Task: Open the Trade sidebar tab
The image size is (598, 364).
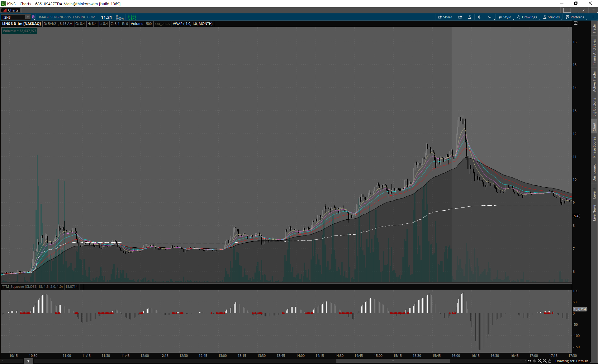Action: tap(594, 29)
